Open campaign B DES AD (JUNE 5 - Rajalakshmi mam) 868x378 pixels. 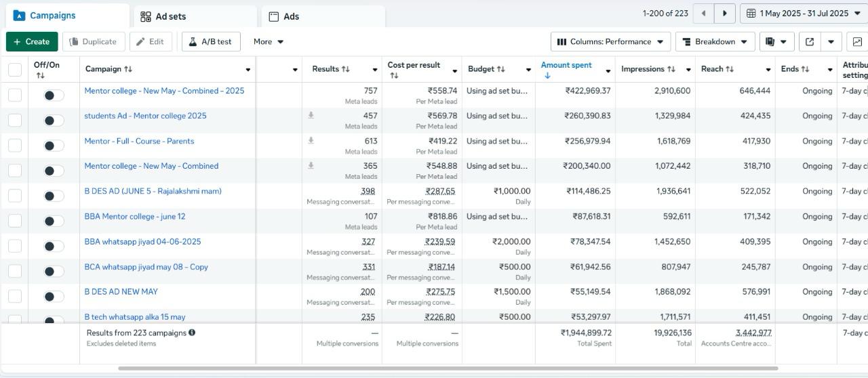tap(153, 191)
